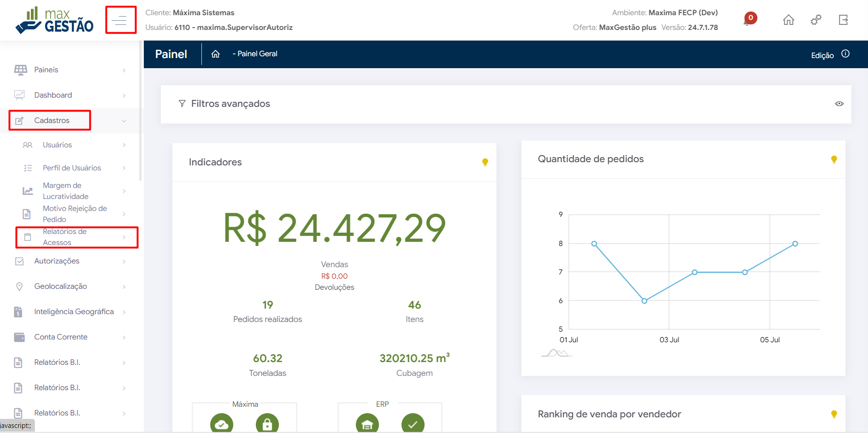Toggle the eye icon on Filtros avançados
Image resolution: width=868 pixels, height=433 pixels.
click(839, 104)
